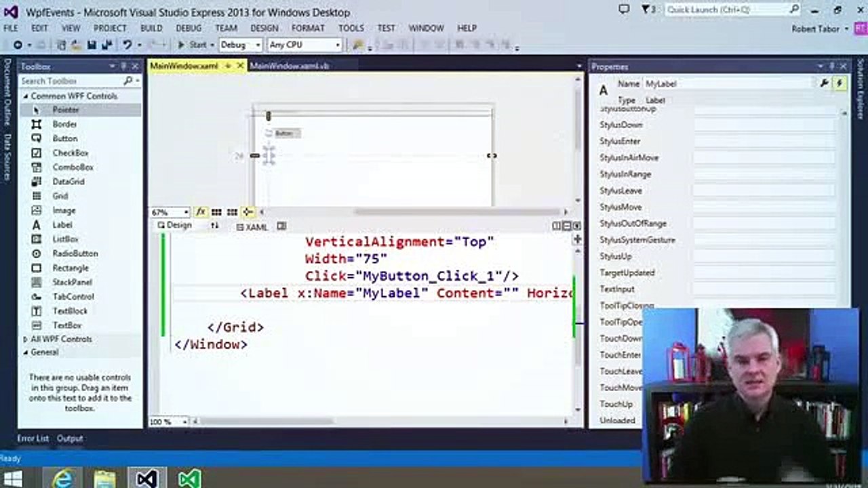Open the DESIGN menu

[264, 28]
